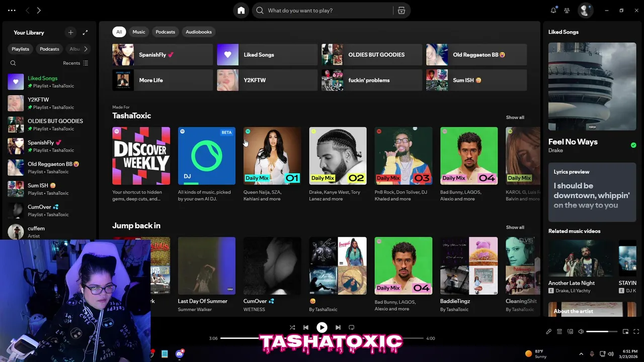Open Daily Mix 03 card
Screen dimensions: 644x362
pos(403,164)
